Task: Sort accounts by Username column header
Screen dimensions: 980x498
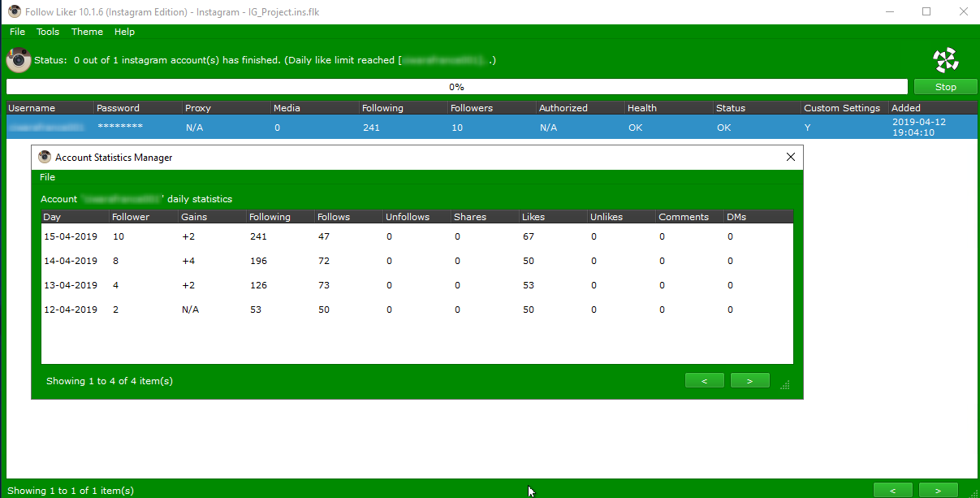Action: [50, 108]
